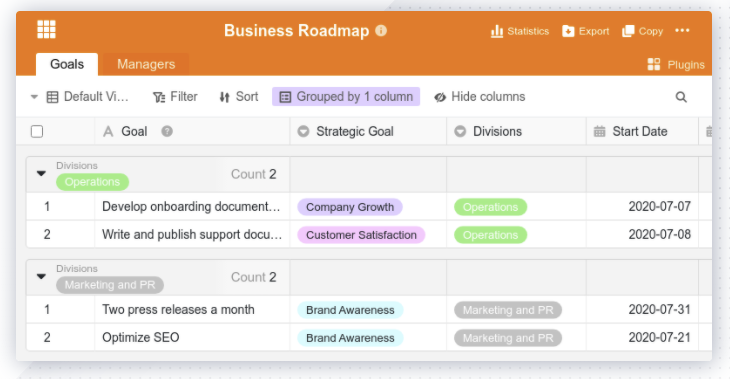This screenshot has height=379, width=730.
Task: Open the apps grid icon
Action: pos(46,29)
